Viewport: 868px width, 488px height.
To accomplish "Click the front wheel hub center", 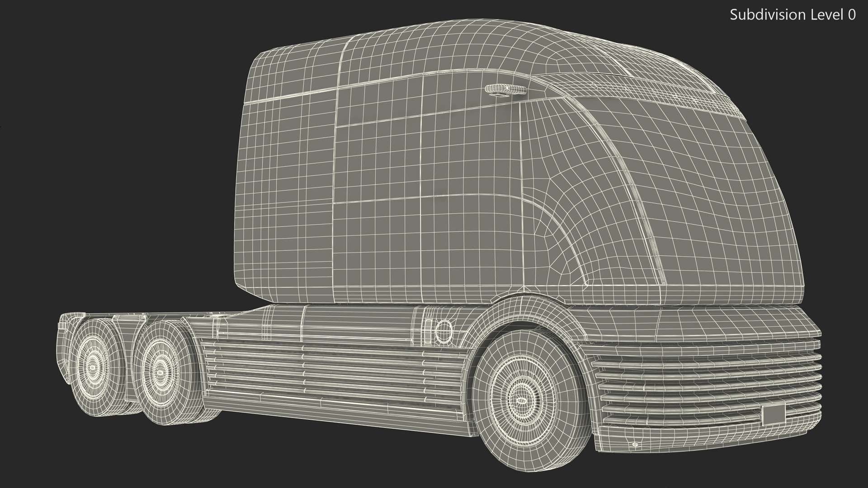I will 521,400.
